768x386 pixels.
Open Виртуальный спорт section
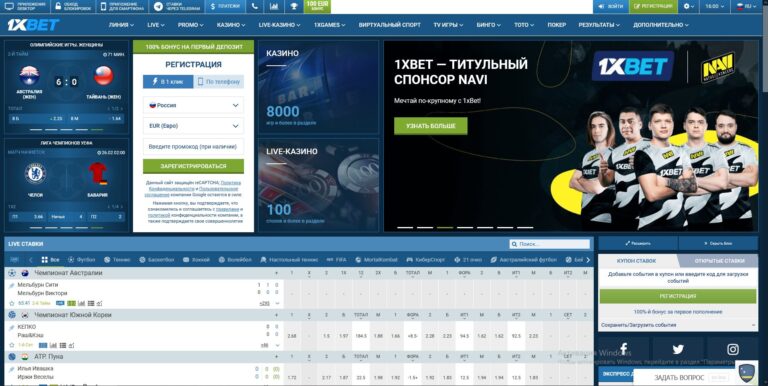(389, 25)
